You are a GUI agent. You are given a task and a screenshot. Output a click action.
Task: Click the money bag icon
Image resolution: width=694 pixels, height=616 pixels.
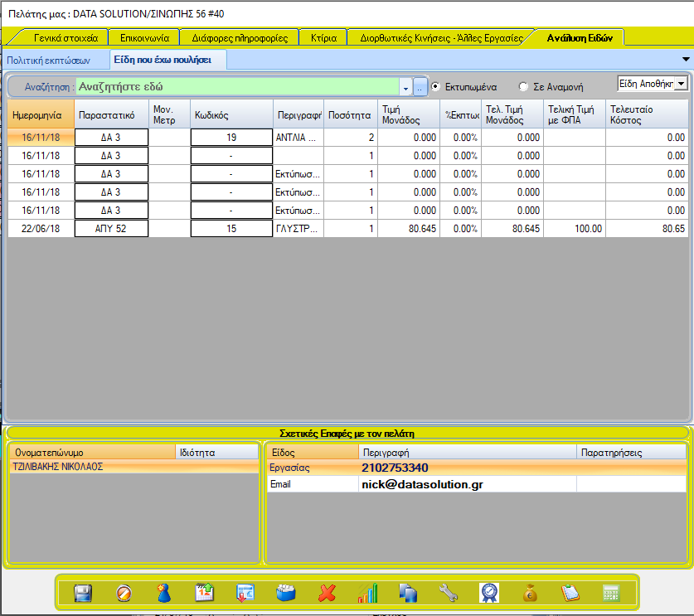[x=530, y=593]
